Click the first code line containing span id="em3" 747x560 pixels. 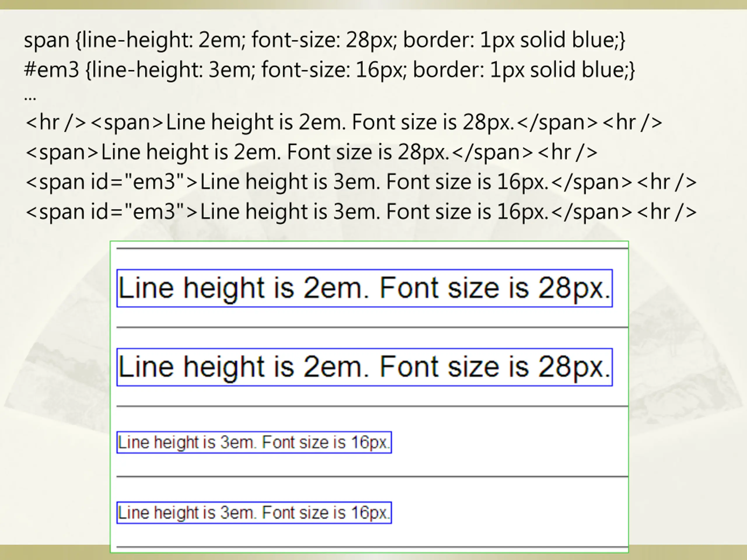tap(361, 182)
